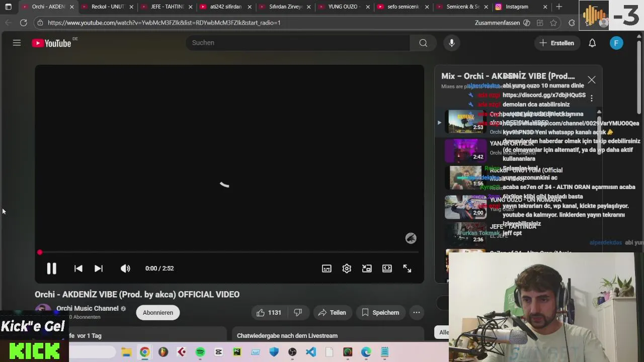The width and height of the screenshot is (644, 362).
Task: Play the 2:42 YANAR ORTALIK playlist video
Action: click(x=466, y=150)
